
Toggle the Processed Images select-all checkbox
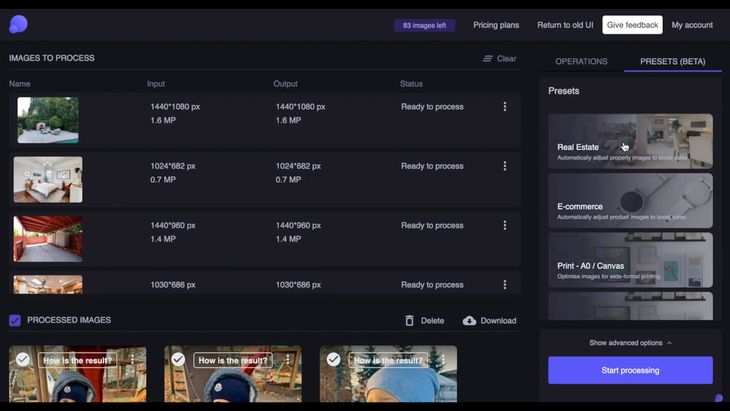click(15, 320)
